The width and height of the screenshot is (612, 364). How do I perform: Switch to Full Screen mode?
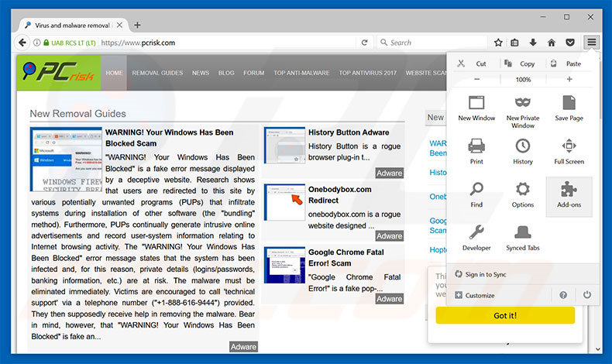pyautogui.click(x=569, y=152)
